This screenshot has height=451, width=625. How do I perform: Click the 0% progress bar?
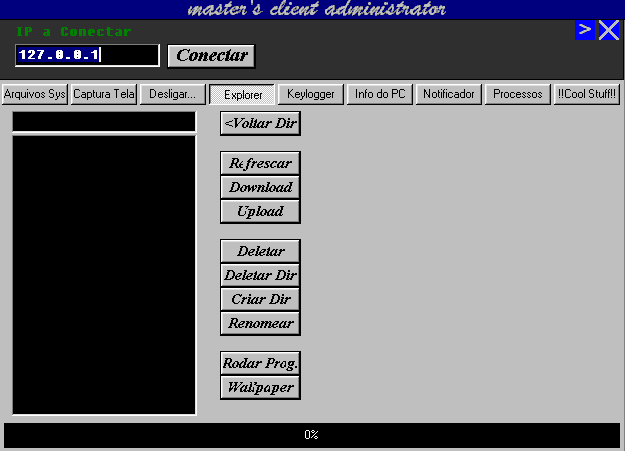[x=312, y=435]
